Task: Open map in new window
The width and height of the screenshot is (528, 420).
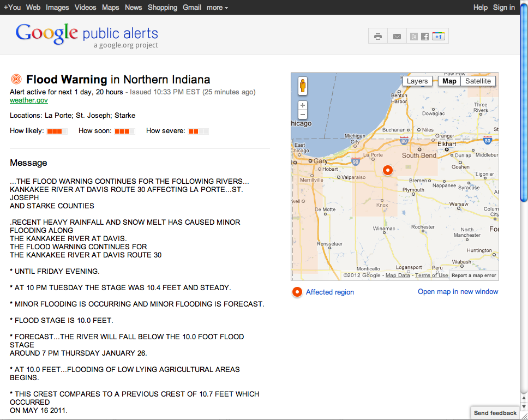Action: tap(458, 291)
